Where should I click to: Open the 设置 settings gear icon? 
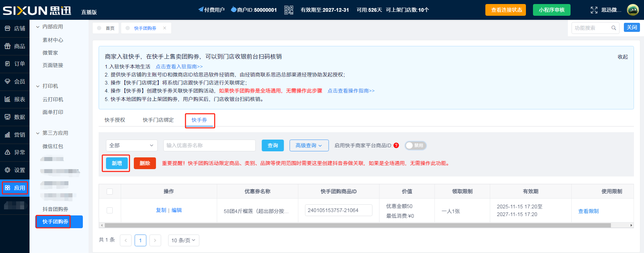pos(7,170)
